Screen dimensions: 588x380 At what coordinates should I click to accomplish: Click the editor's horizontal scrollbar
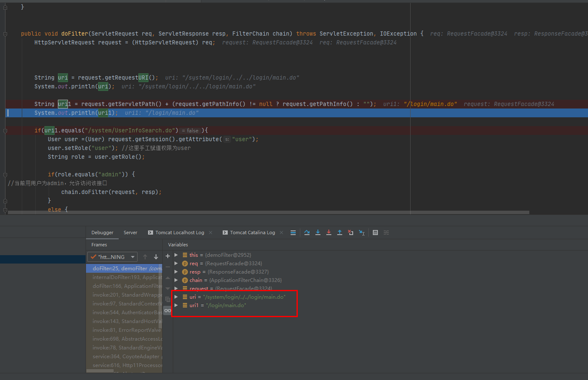(x=268, y=212)
